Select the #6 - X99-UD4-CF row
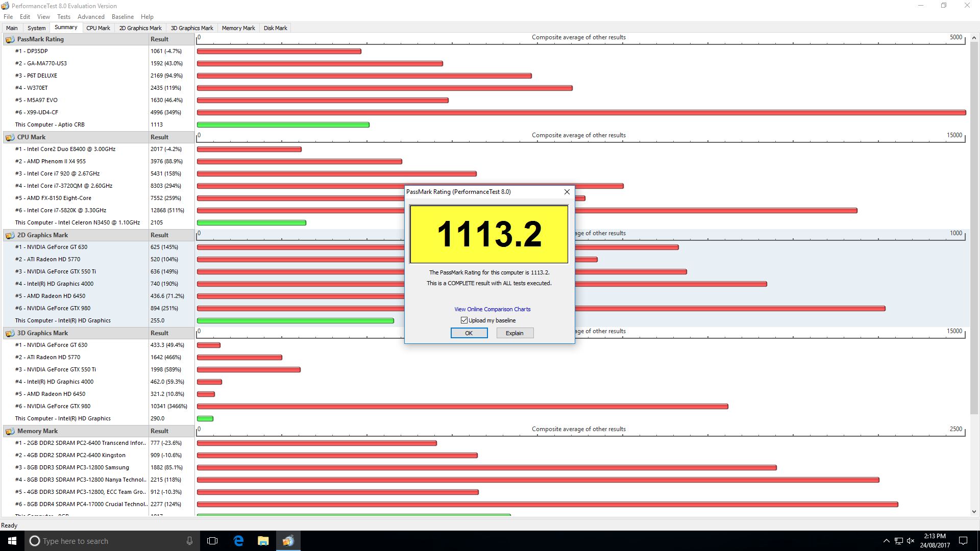The height and width of the screenshot is (551, 980). (100, 112)
